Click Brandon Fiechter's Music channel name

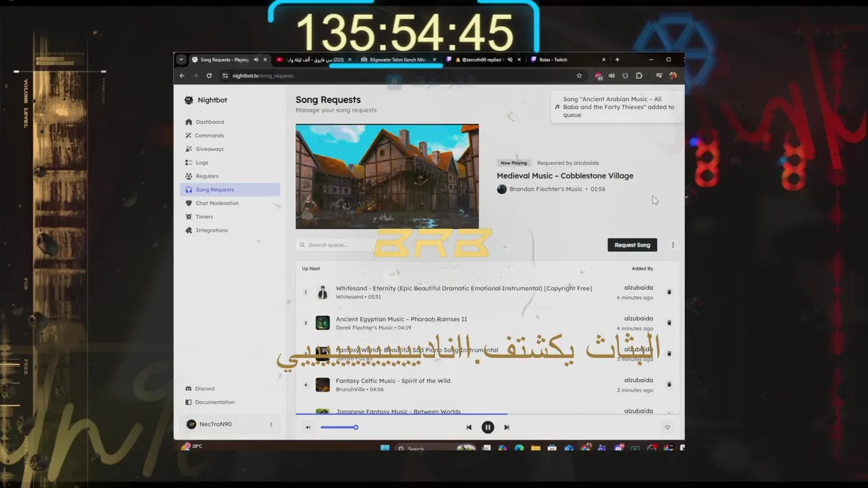click(546, 189)
